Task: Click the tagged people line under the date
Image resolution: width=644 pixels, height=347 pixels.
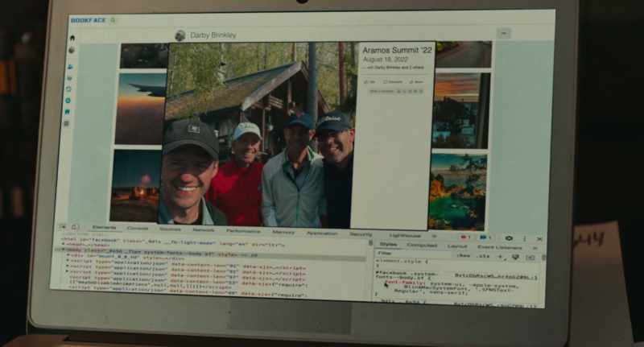Action: (394, 68)
